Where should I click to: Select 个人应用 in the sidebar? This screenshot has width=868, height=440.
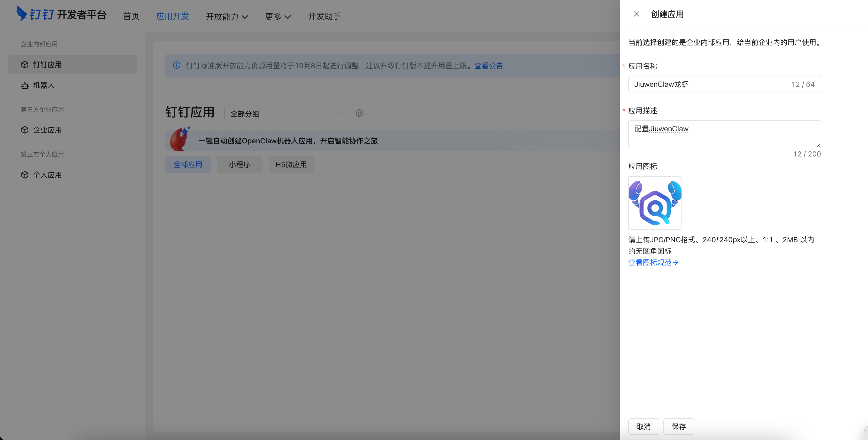pos(72,175)
